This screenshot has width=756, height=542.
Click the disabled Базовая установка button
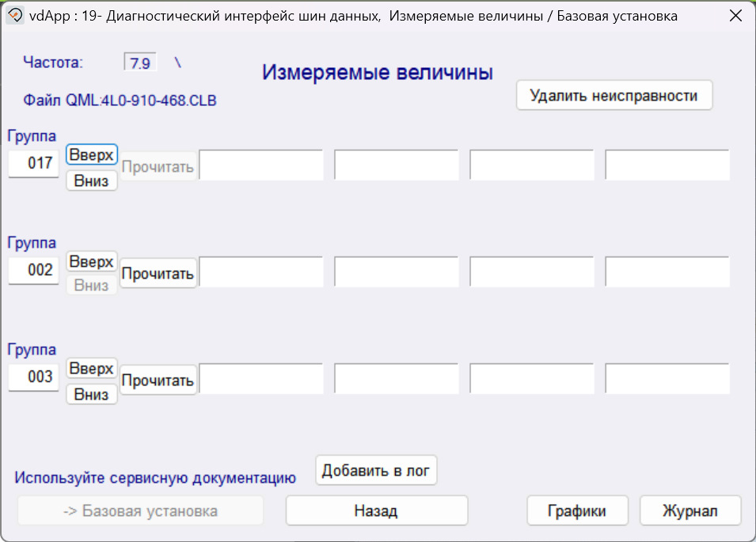[x=139, y=510]
